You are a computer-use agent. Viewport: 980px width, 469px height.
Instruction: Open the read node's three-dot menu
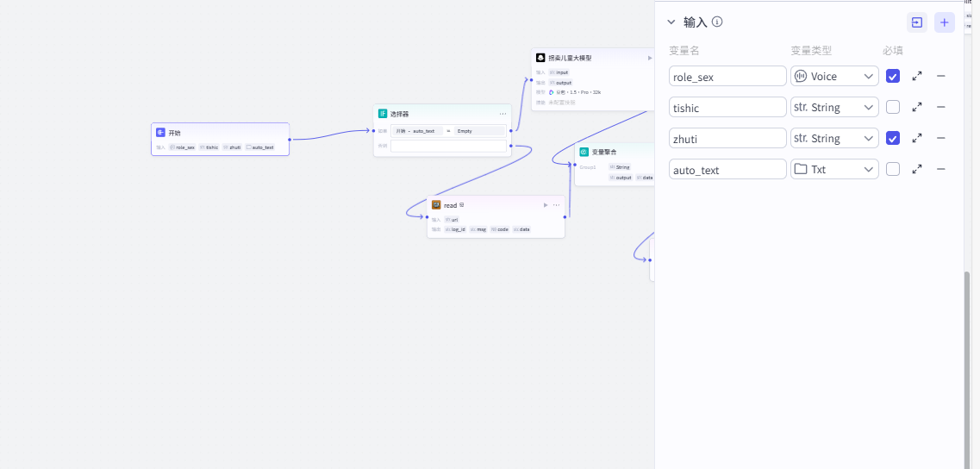(557, 205)
